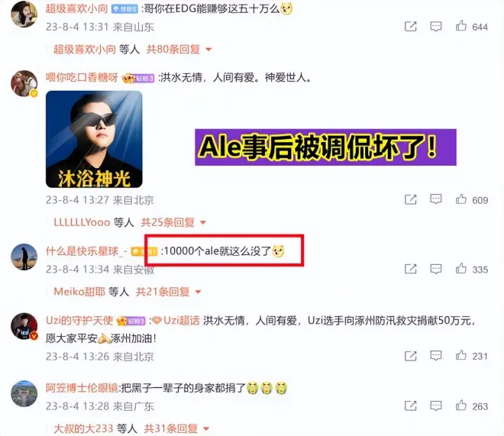
Task: Open username 超级喜欢小向 at top
Action: pos(76,8)
